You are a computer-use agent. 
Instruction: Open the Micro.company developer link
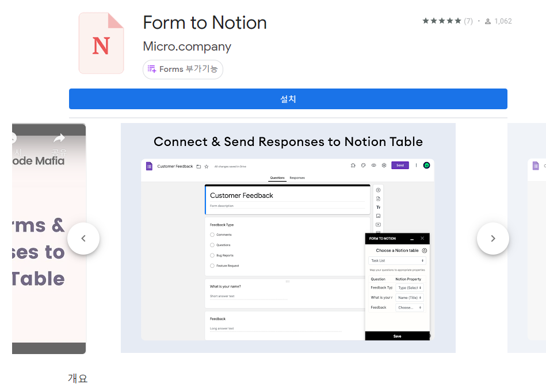point(187,47)
